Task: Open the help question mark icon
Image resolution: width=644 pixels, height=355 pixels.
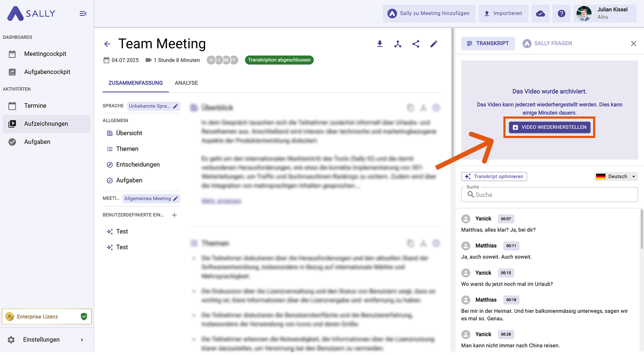Action: 561,13
